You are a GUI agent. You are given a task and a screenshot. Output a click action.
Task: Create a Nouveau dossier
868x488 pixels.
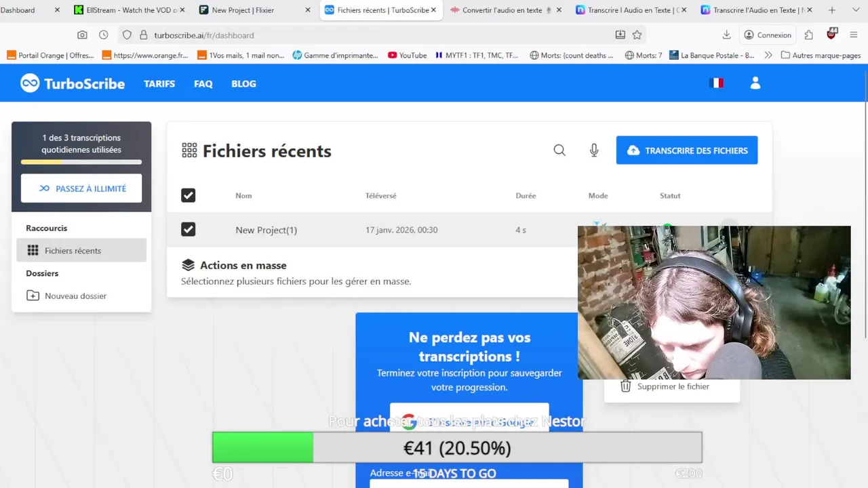click(x=66, y=296)
